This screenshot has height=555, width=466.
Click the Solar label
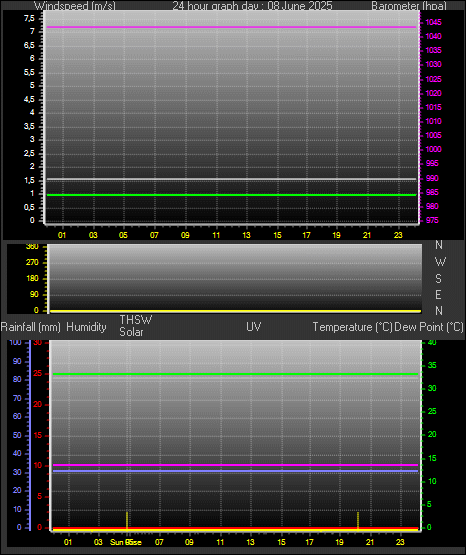[131, 332]
